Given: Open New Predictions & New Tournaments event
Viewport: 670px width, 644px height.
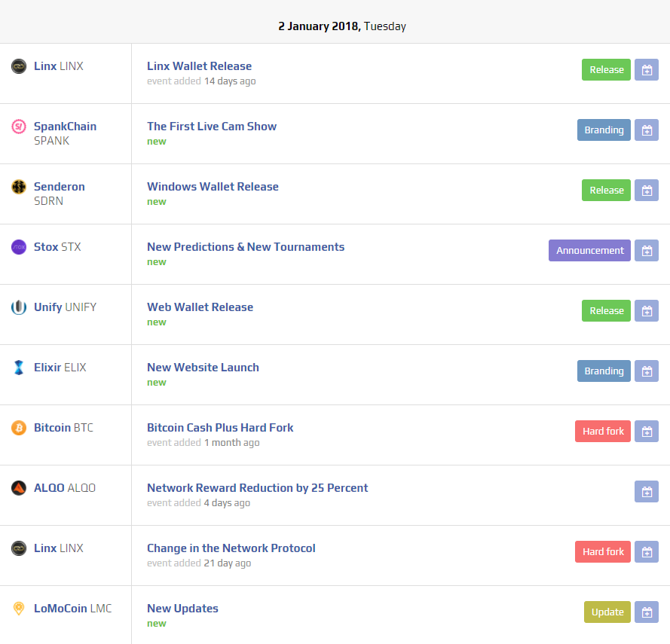Looking at the screenshot, I should (246, 247).
